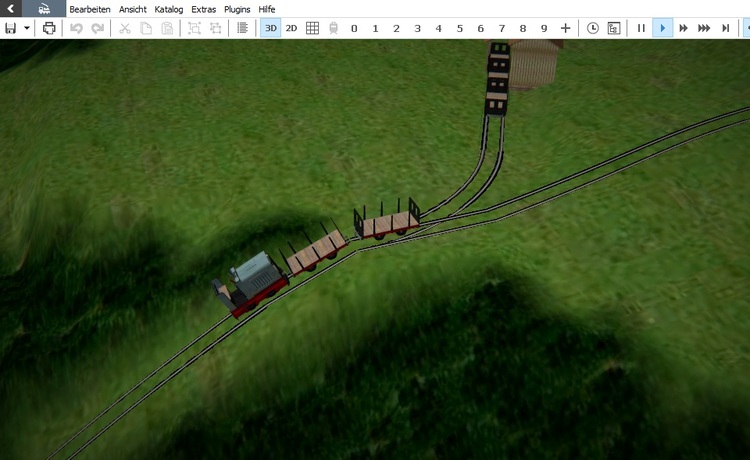Image resolution: width=750 pixels, height=460 pixels.
Task: Open the Ansicht menu
Action: point(132,9)
